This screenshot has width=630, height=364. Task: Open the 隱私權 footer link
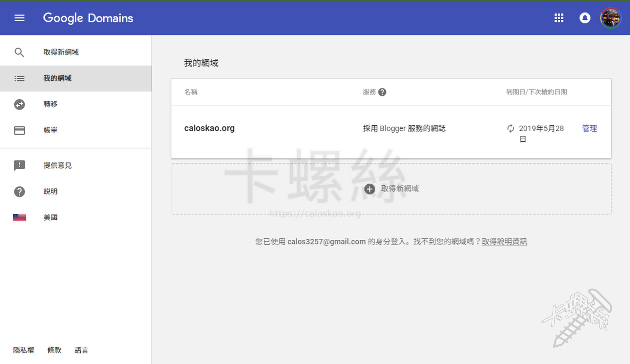24,350
